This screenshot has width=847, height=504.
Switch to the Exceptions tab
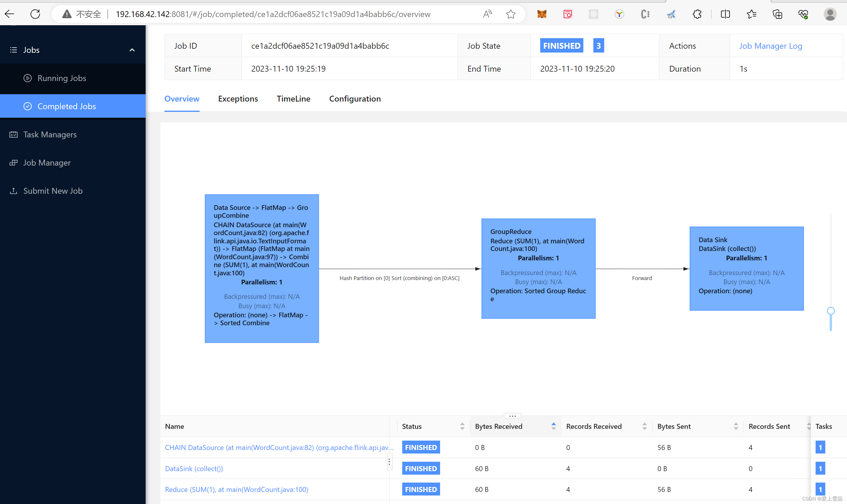pos(238,99)
